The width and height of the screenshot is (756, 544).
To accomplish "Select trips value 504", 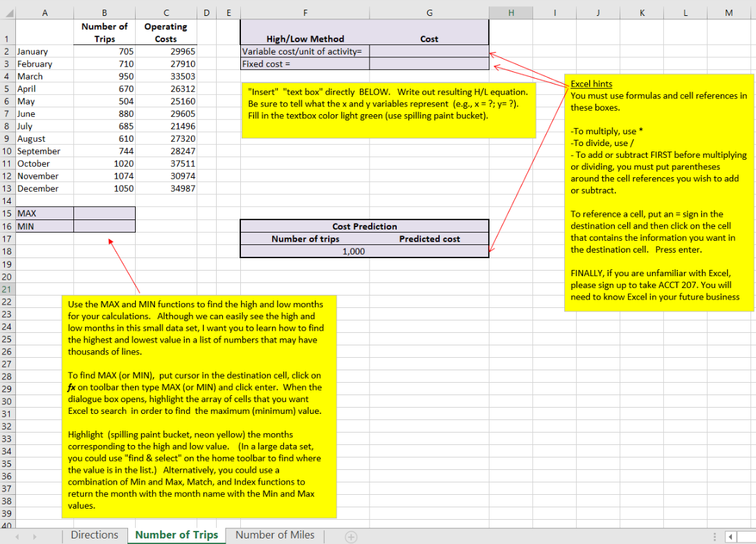I will pos(105,102).
